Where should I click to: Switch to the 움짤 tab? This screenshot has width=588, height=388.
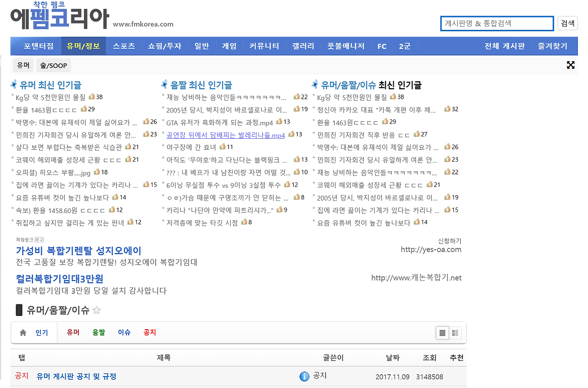tap(99, 332)
